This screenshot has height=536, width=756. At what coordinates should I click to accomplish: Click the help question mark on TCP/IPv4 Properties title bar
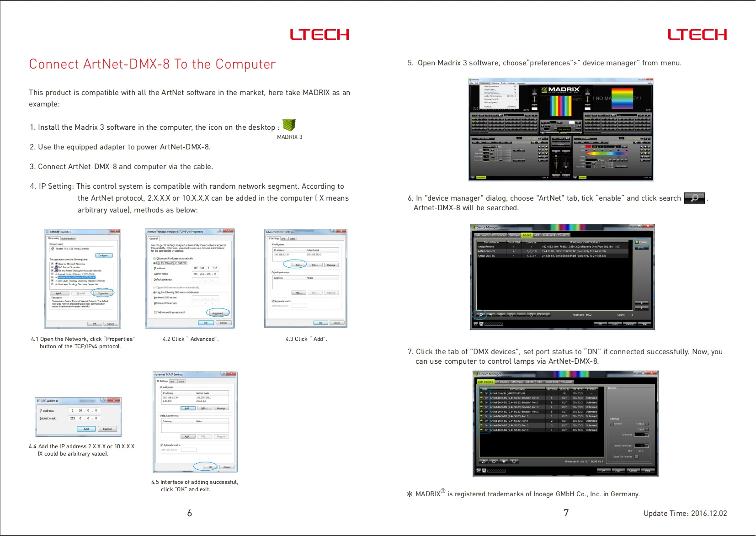220,231
